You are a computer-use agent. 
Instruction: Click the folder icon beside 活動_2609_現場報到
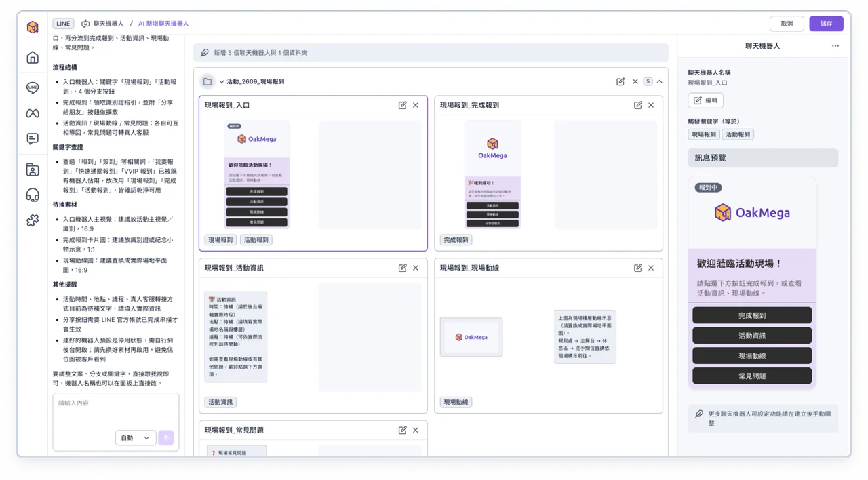pyautogui.click(x=208, y=81)
